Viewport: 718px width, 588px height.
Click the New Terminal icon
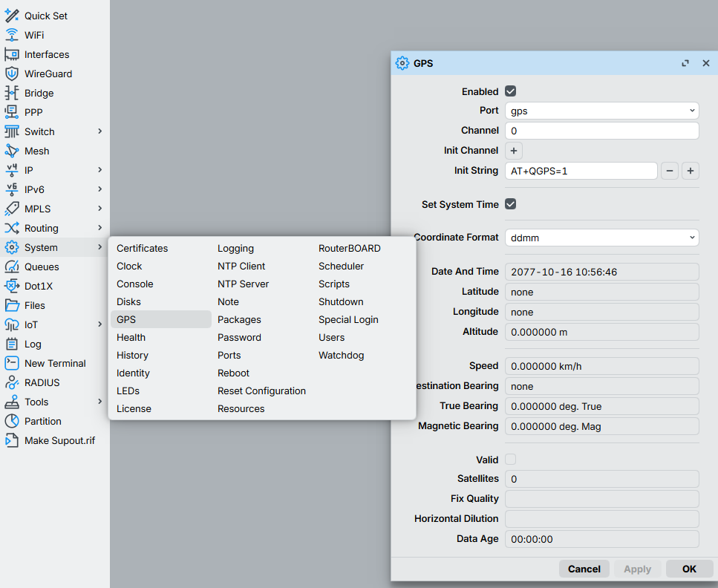point(11,363)
